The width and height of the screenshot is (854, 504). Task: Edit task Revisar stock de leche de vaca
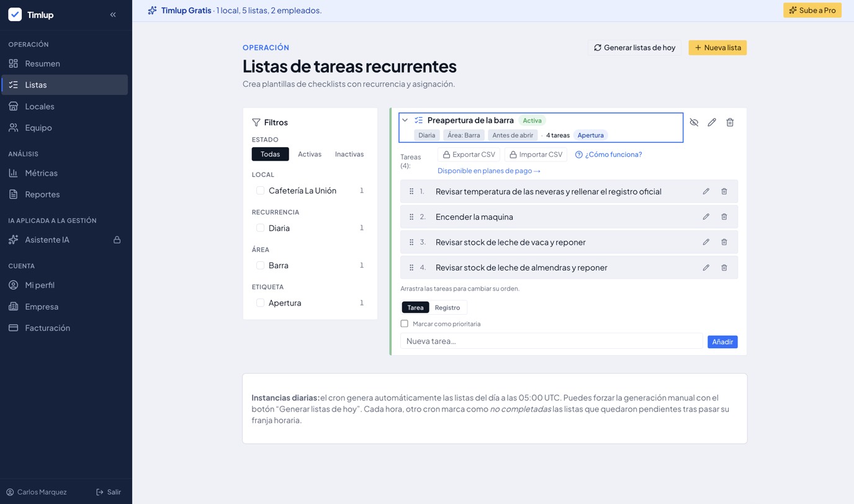point(706,242)
